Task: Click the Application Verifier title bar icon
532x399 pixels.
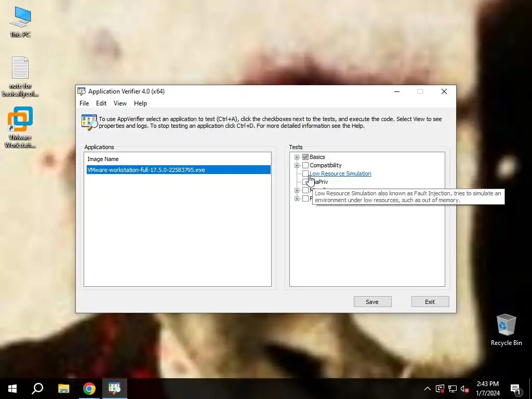Action: (82, 91)
